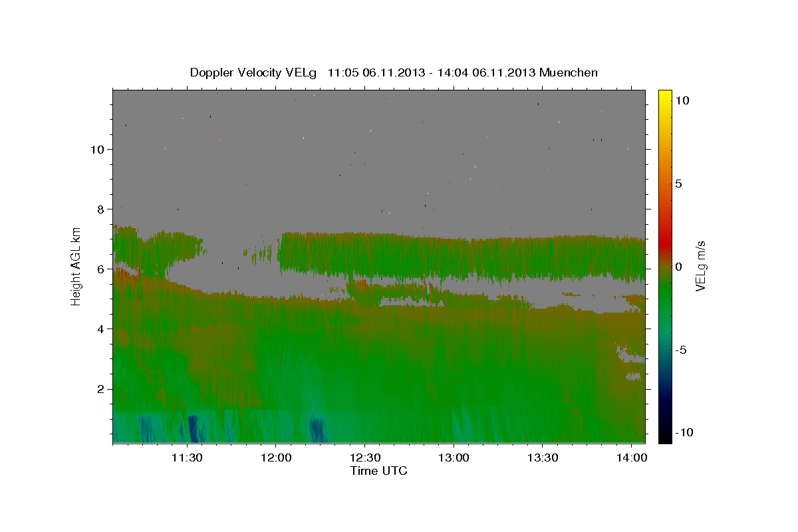Click the height tick label 10

pyautogui.click(x=98, y=149)
